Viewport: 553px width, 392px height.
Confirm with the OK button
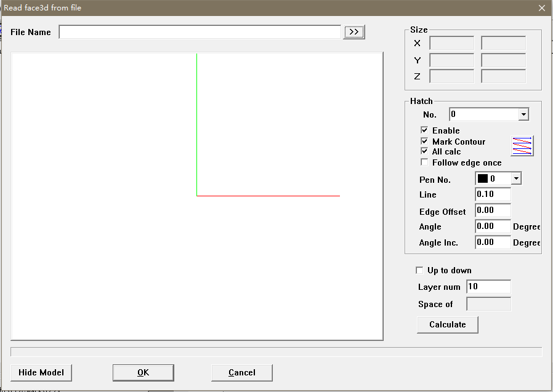coord(143,372)
